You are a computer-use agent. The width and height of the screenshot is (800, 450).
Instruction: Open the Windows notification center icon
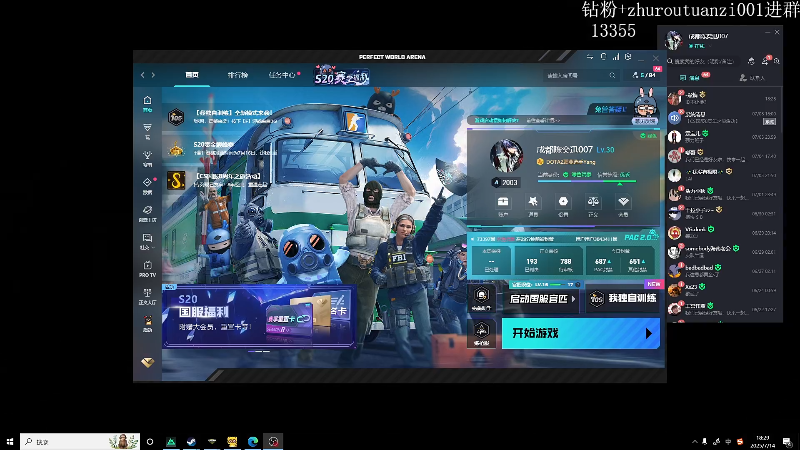point(787,441)
